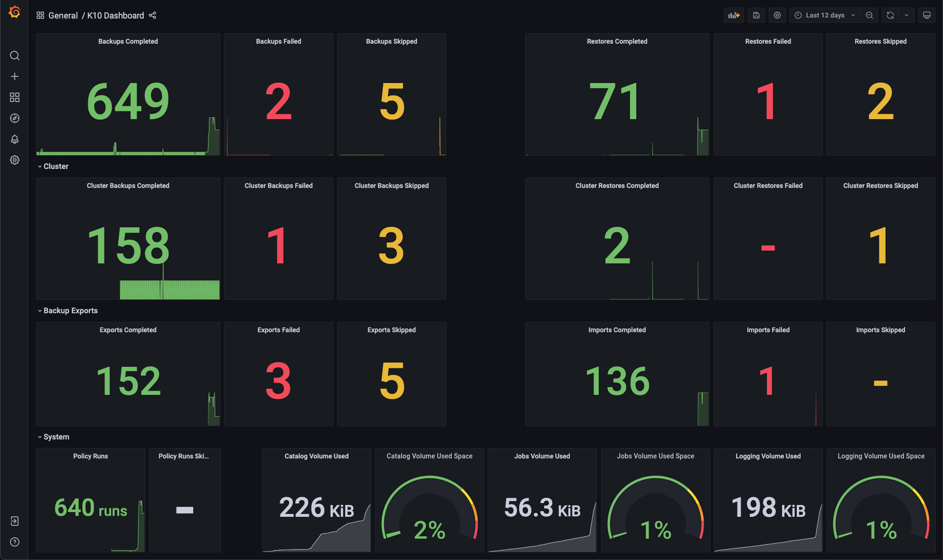Click the K10 Dashboard breadcrumb title
The width and height of the screenshot is (943, 560).
115,15
